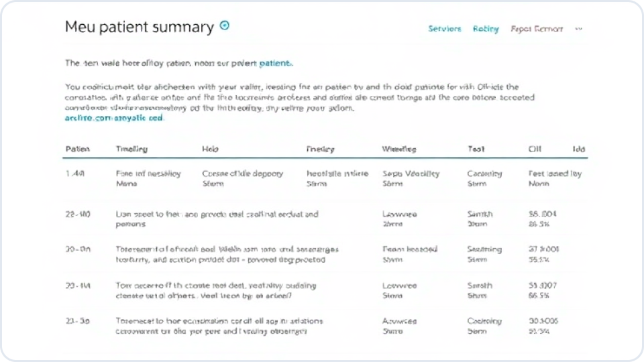Open the blue URL link below the description paragraph
Image resolution: width=644 pixels, height=362 pixels.
click(114, 117)
